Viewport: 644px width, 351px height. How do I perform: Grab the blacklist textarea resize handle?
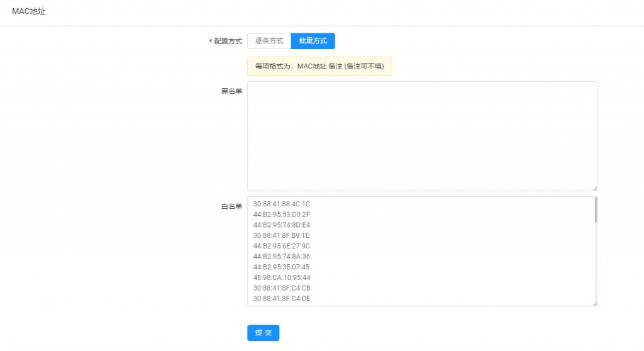click(x=594, y=187)
